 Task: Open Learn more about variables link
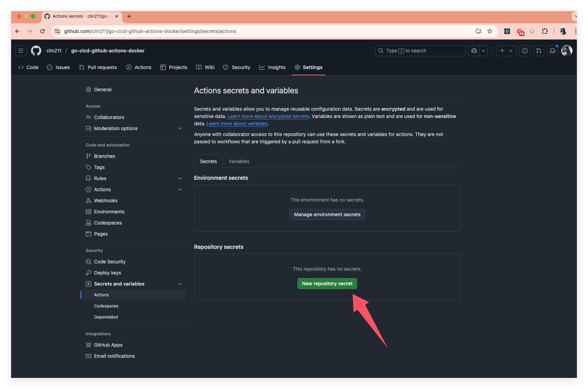coord(237,124)
